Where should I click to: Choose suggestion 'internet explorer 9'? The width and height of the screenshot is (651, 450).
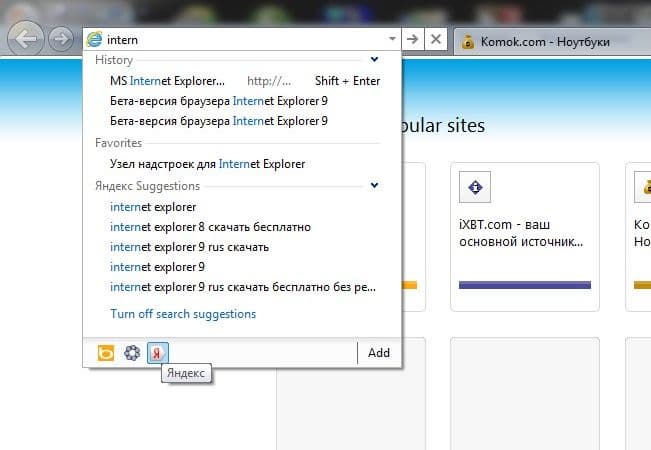point(157,267)
